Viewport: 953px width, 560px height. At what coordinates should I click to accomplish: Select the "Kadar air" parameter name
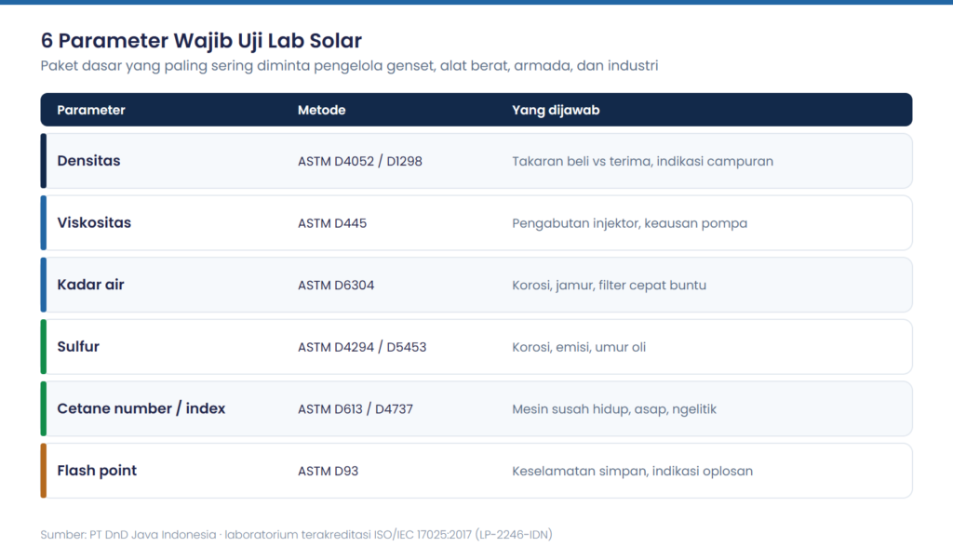[90, 285]
